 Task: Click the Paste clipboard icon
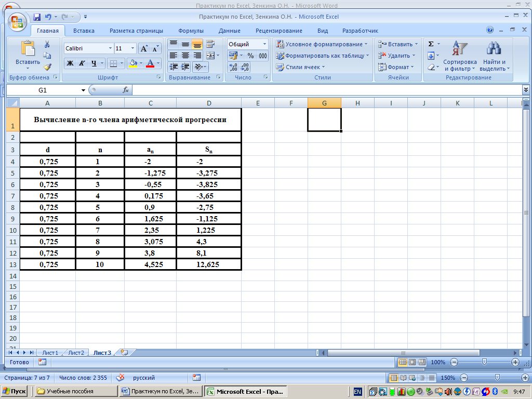[28, 48]
